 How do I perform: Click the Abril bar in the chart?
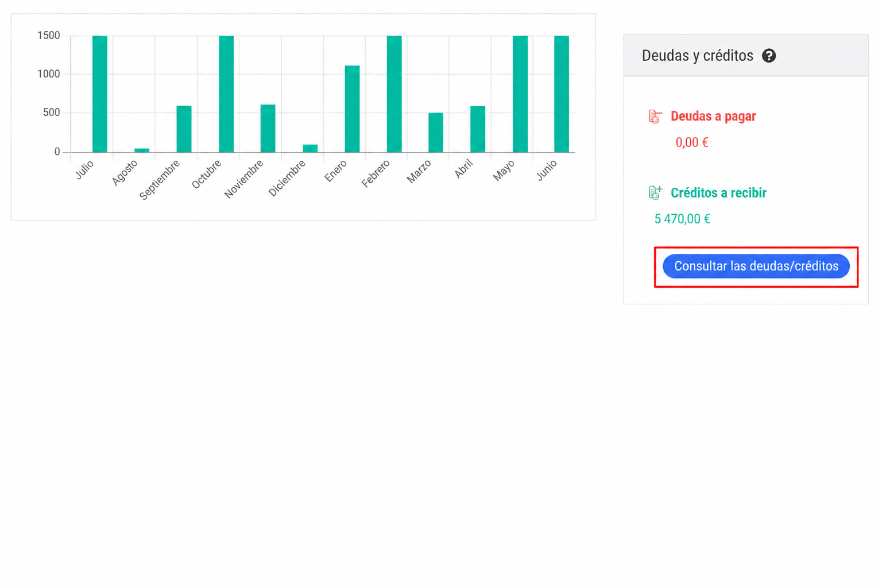click(478, 129)
